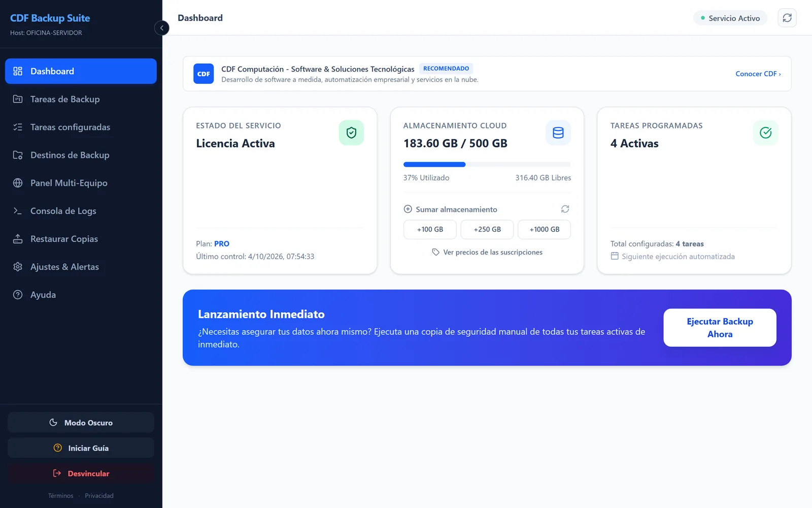Click the cloud storage usage progress bar
The image size is (812, 508).
487,165
